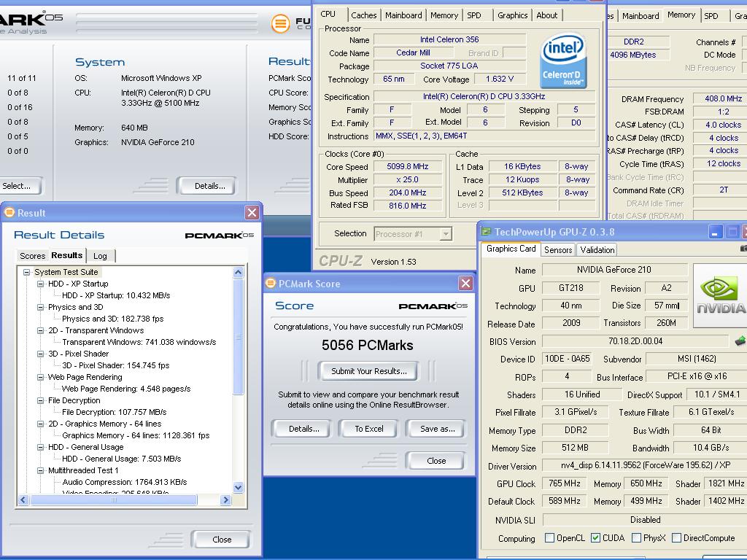Click the Intel Celeron D logo
747x560 pixels.
(x=564, y=61)
